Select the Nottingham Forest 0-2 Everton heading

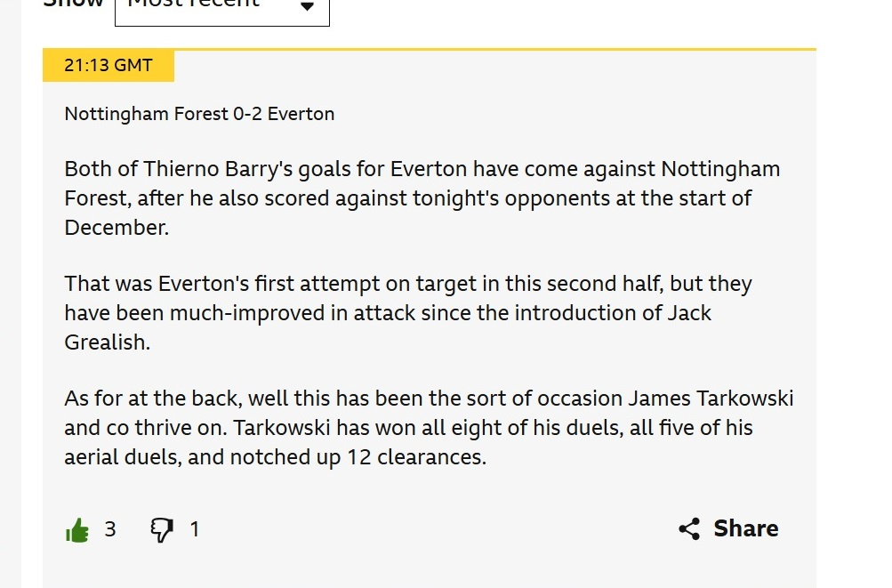tap(199, 114)
